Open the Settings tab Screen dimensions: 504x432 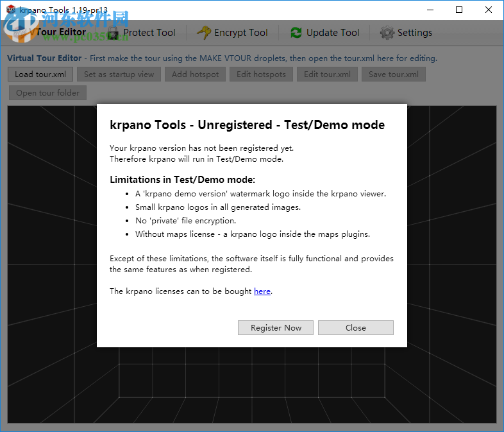(x=407, y=33)
